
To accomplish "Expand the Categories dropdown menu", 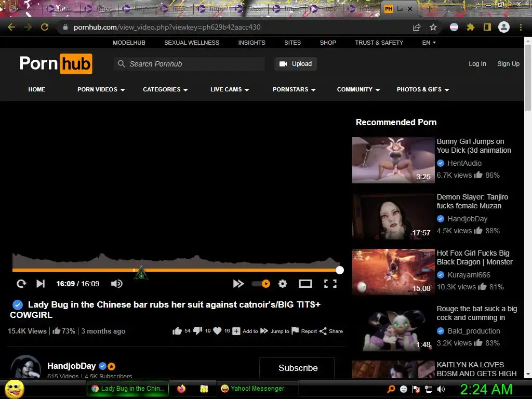I will pyautogui.click(x=165, y=89).
